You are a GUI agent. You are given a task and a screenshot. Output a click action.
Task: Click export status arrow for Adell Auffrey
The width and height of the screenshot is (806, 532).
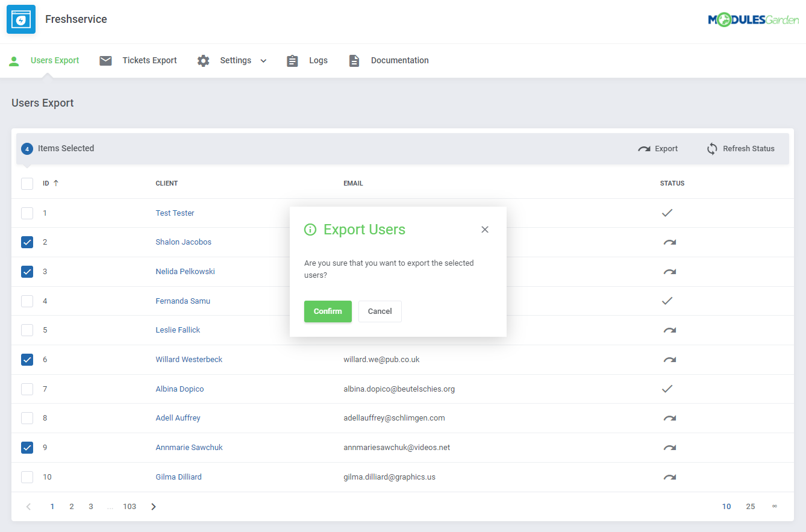tap(669, 418)
